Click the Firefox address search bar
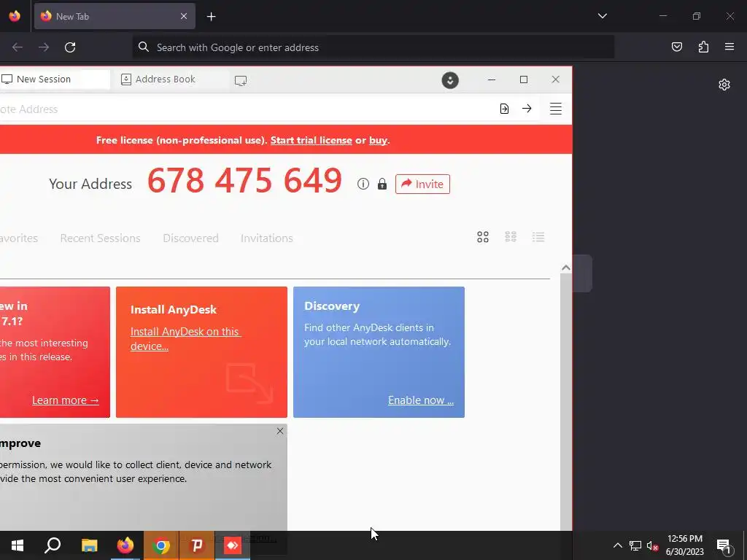The image size is (747, 560). [373, 47]
